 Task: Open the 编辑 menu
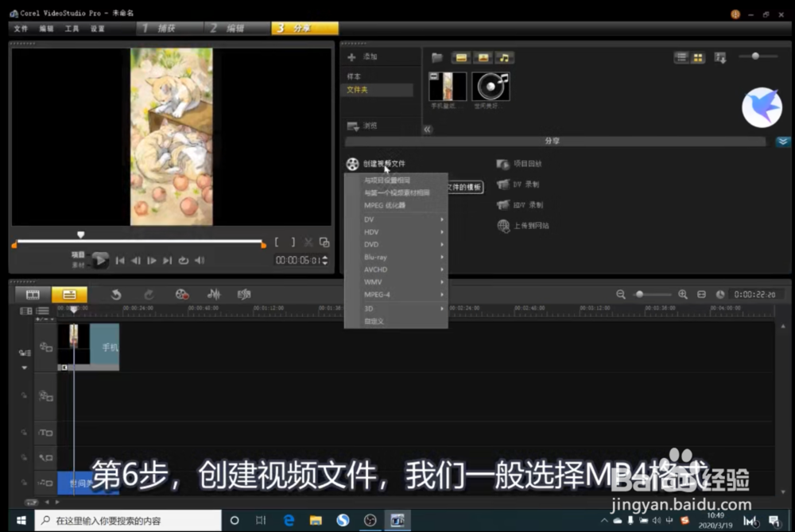coord(46,29)
